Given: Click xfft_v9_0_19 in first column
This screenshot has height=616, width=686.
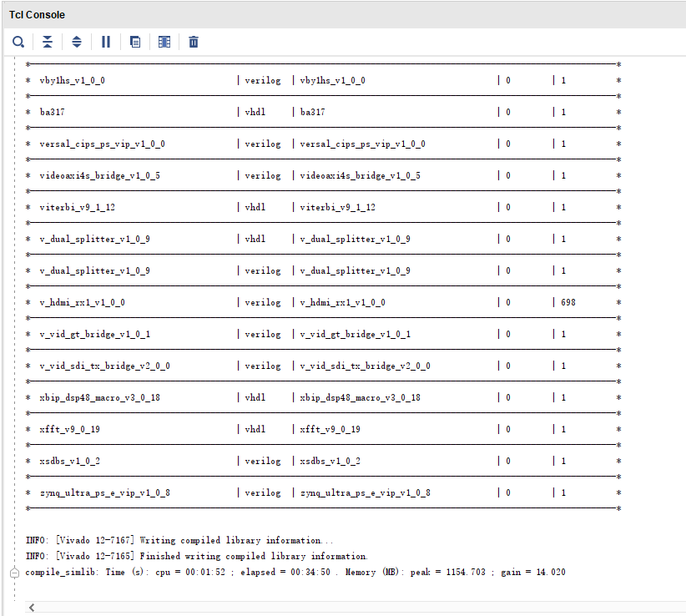Looking at the screenshot, I should coord(69,429).
